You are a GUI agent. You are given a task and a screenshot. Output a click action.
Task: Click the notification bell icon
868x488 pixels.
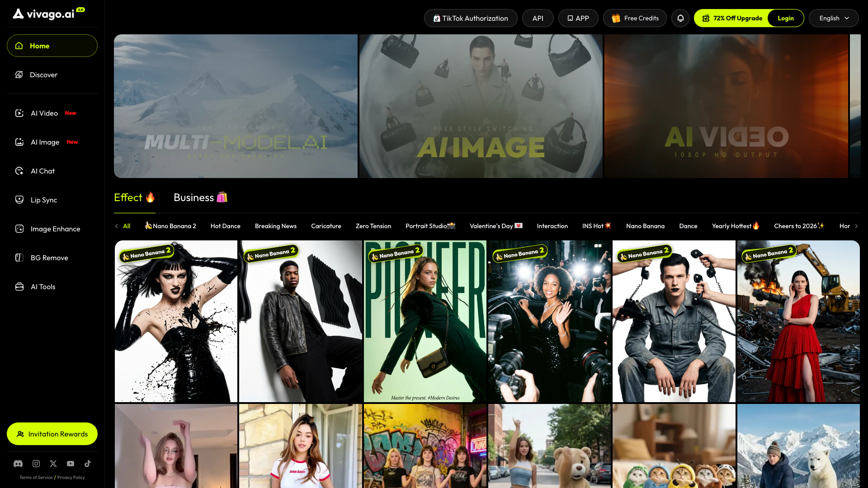point(680,18)
